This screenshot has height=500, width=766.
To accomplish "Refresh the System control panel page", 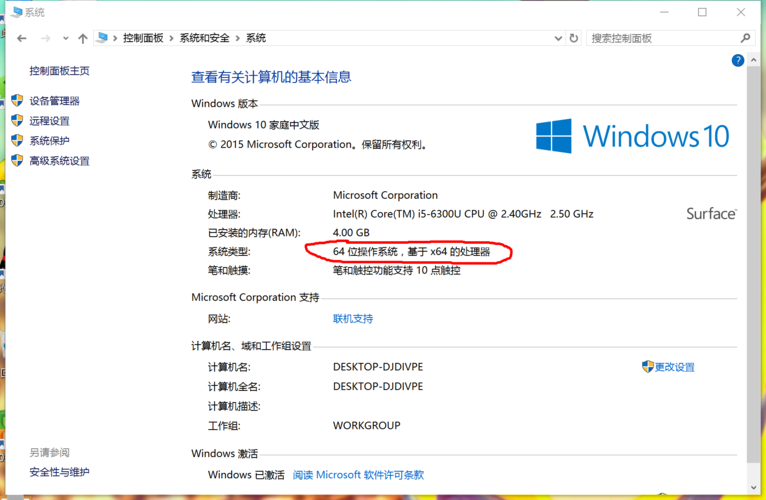I will 574,38.
